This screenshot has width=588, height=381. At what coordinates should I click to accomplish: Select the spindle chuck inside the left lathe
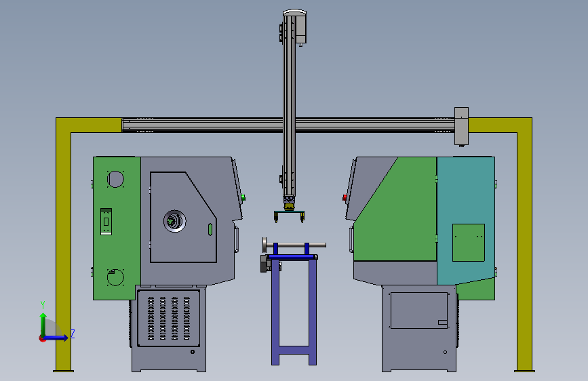click(x=174, y=221)
